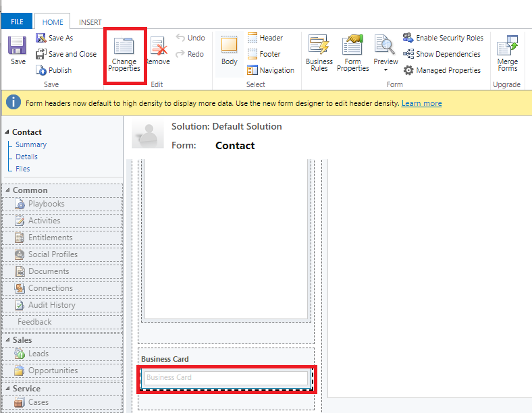Select Cases in navigation
Image resolution: width=532 pixels, height=413 pixels.
pyautogui.click(x=62, y=402)
